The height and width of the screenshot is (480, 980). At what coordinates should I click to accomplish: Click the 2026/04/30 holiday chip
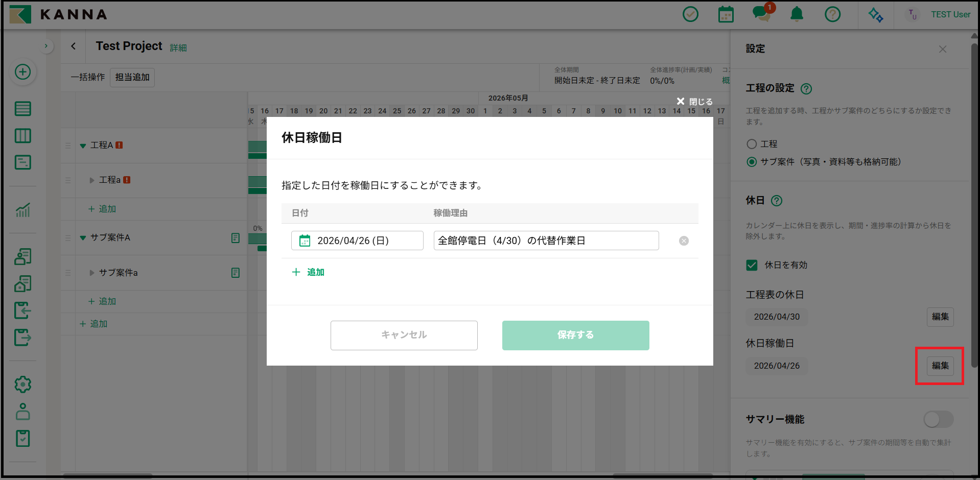[777, 317]
